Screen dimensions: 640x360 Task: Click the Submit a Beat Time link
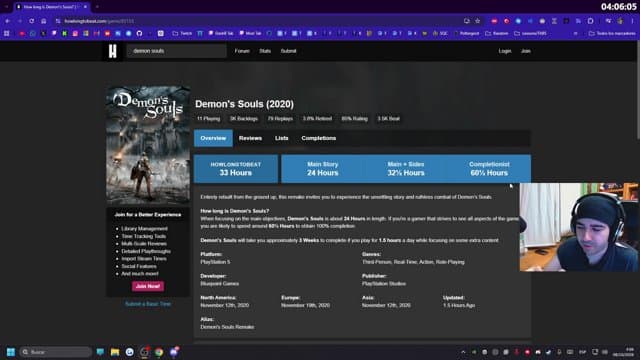pyautogui.click(x=148, y=304)
